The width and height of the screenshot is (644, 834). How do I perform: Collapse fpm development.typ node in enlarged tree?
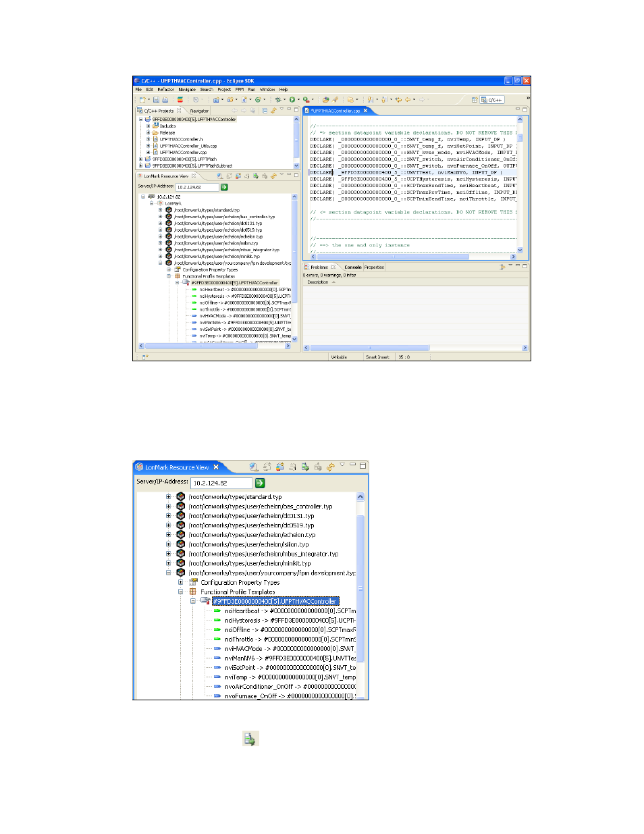click(169, 573)
